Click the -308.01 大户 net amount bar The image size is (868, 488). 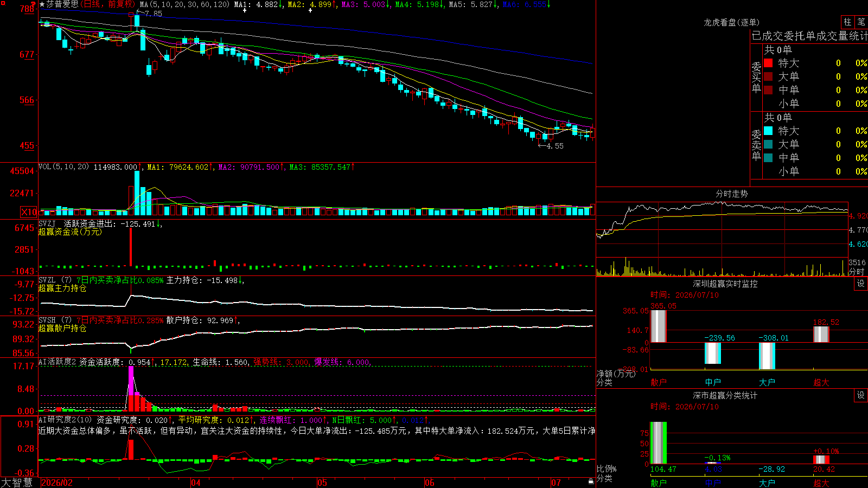(767, 356)
